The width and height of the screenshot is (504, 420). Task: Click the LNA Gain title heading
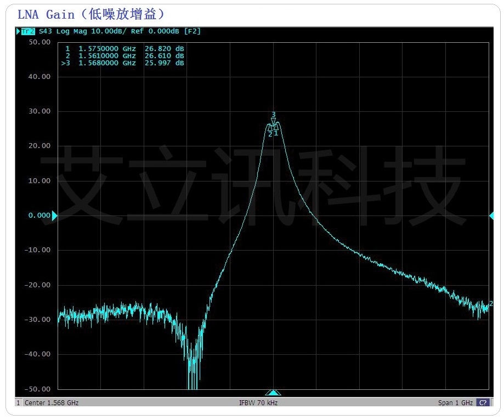(x=91, y=14)
